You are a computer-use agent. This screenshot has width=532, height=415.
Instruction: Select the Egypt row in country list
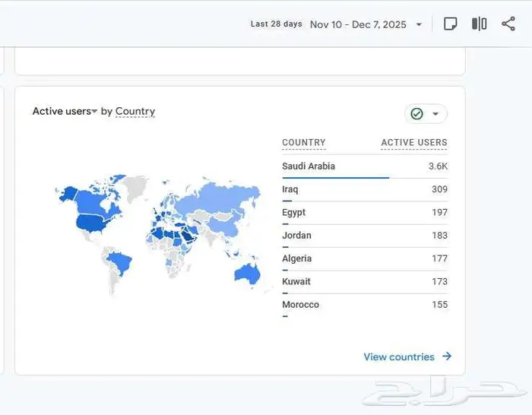pos(293,213)
